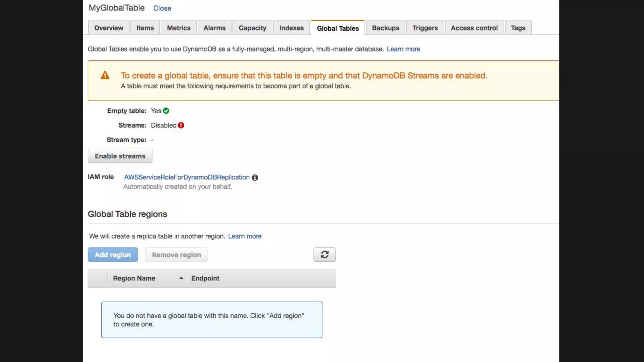Open the AWSServiceRoleForDynamoDBReplication role link
Screen dimensions: 644x362
pyautogui.click(x=187, y=177)
